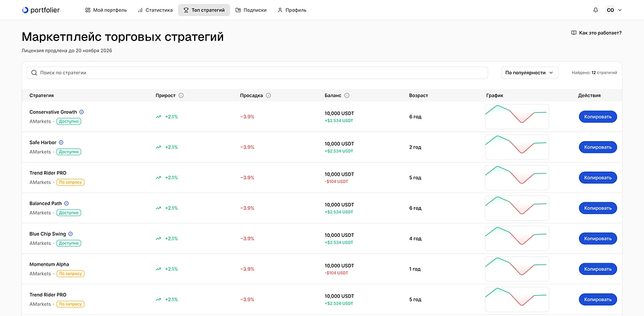Click -$104 USDT in Momentum Alpha row
644x316 pixels.
(336, 273)
